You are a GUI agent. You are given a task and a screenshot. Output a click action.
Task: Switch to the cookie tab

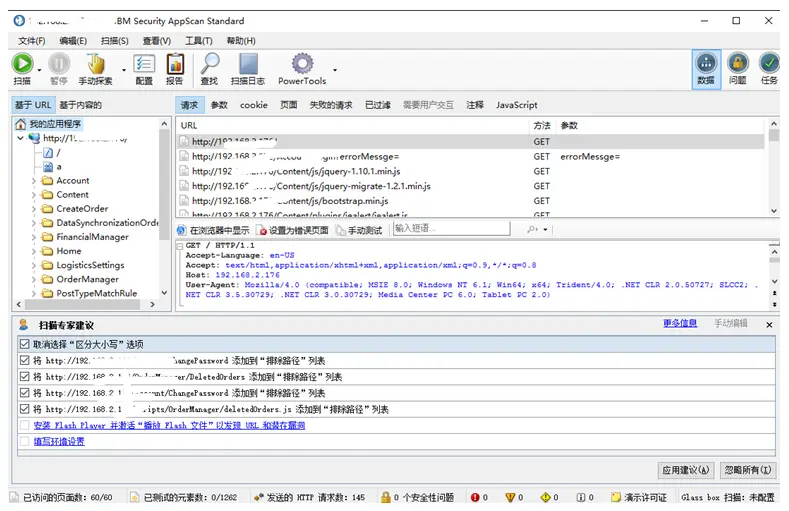click(x=254, y=105)
